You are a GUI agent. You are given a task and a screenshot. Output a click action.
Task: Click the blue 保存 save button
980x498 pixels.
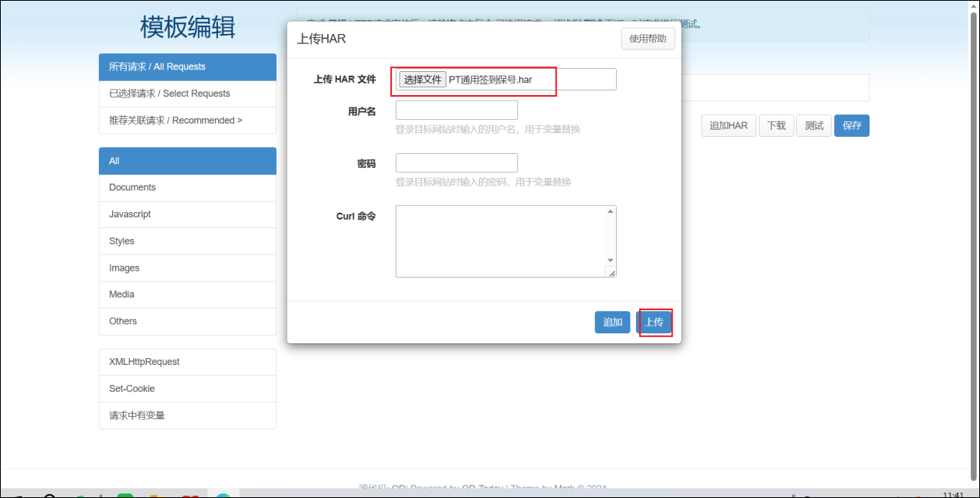852,125
